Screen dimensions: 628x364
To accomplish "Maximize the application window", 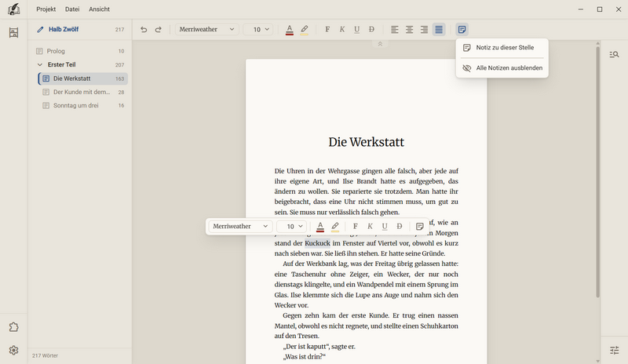I will (x=600, y=9).
